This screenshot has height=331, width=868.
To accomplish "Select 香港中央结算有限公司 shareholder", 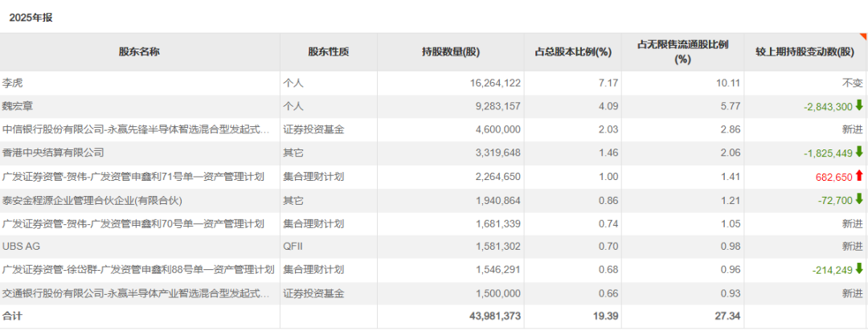I will point(53,153).
